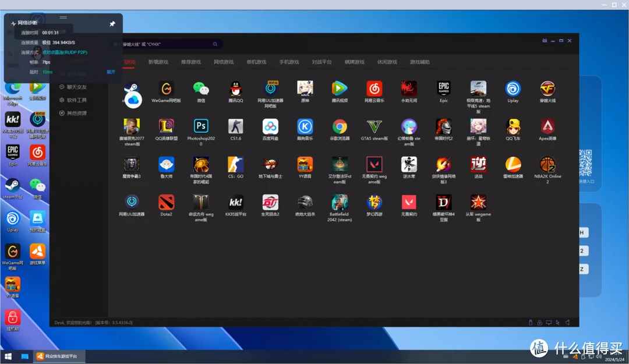
Task: Launch the Photoshop2020 app icon
Action: point(201,126)
